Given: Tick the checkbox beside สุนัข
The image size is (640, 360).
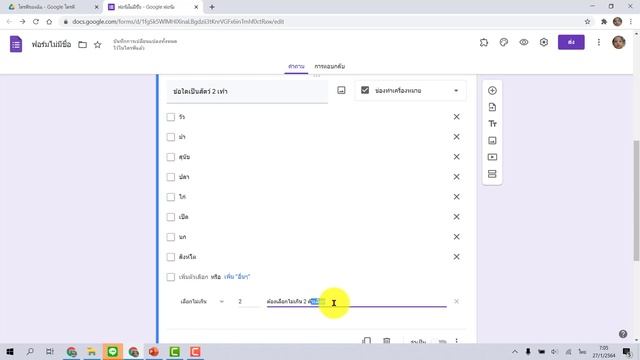Looking at the screenshot, I should (x=171, y=157).
